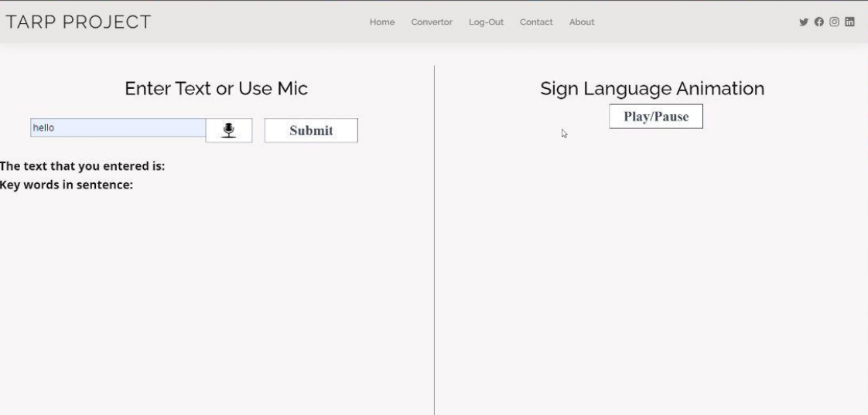Click the "Sign Language Animation" heading
The width and height of the screenshot is (868, 415).
click(652, 89)
